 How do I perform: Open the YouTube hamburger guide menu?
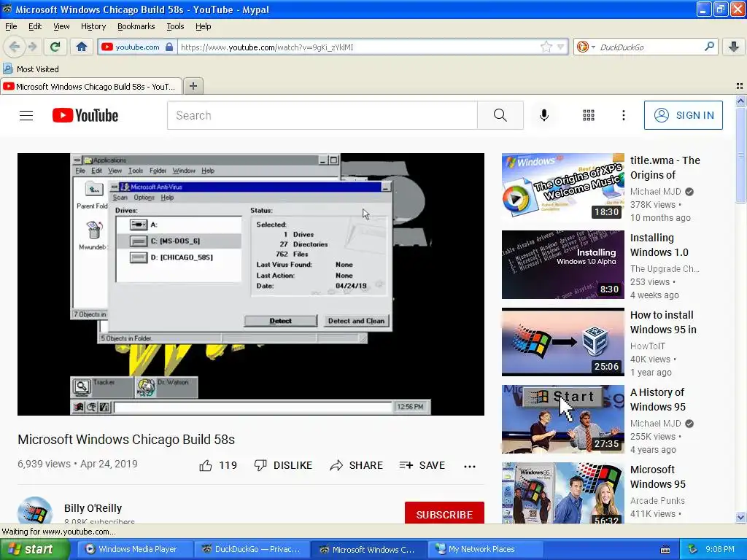coord(26,115)
